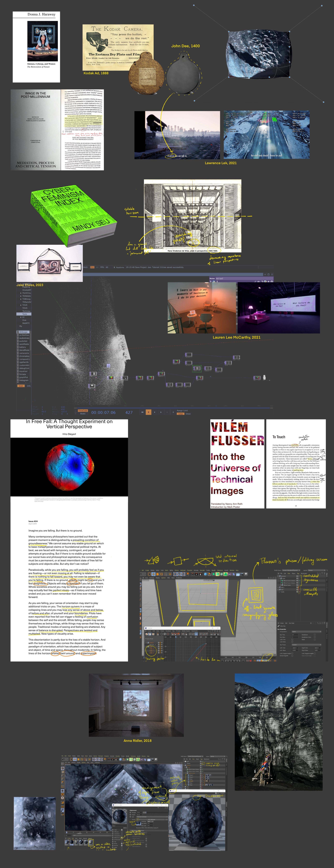This screenshot has width=334, height=868.
Task: Click Beats button in TouchDesigner timeline
Action: [83, 414]
